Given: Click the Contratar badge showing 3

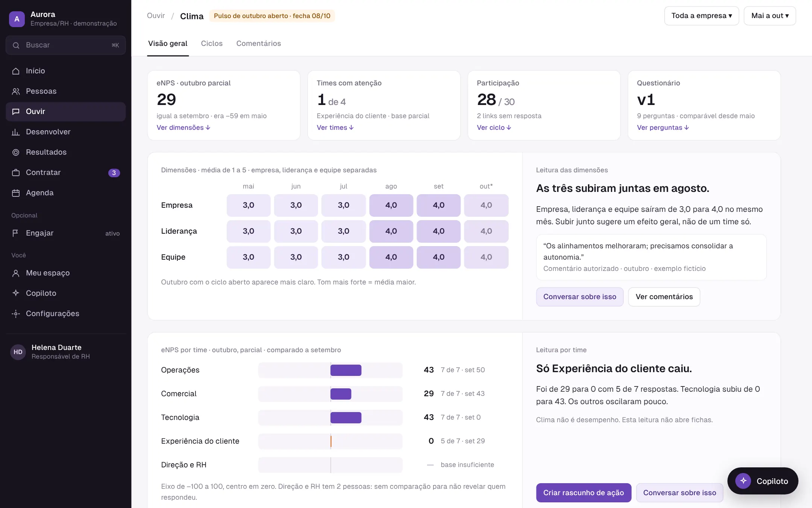Looking at the screenshot, I should 114,173.
